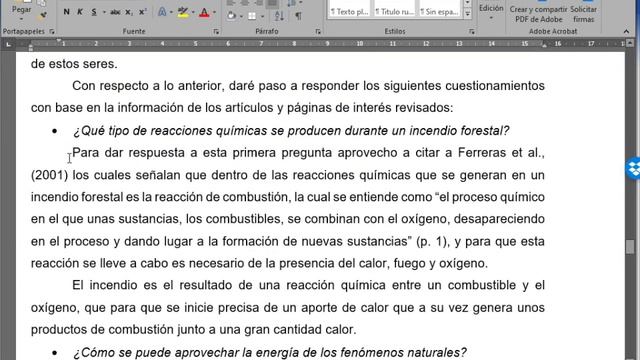Click shading paint bucket icon
Image resolution: width=640 pixels, height=360 pixels.
[x=232, y=16]
